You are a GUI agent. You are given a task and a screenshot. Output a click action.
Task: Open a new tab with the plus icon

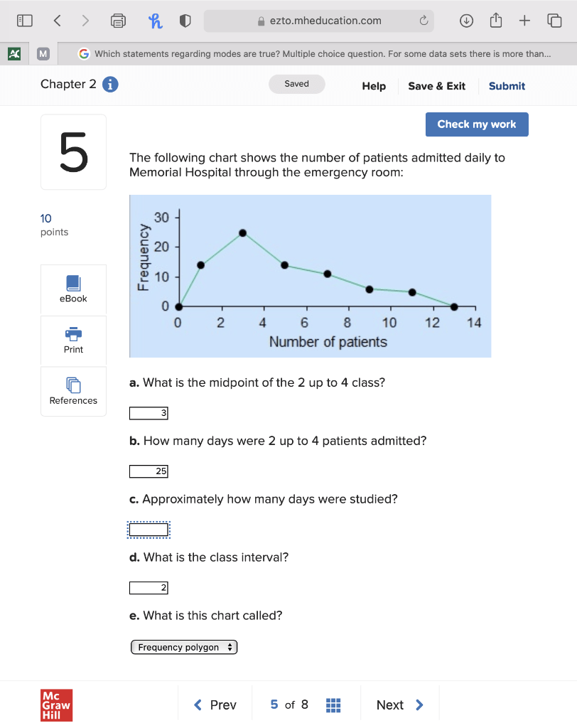tap(524, 21)
